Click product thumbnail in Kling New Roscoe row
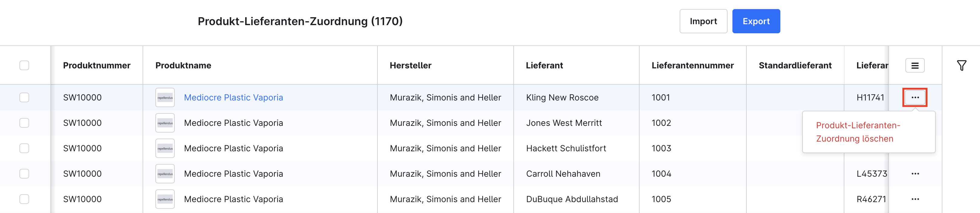980x213 pixels. point(165,98)
